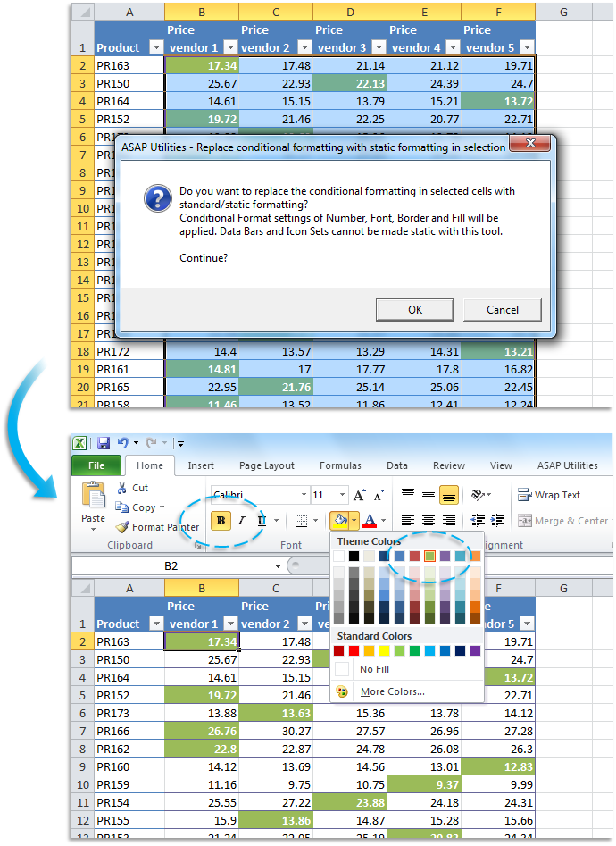Click the Wrap Text button
The image size is (616, 846).
[x=549, y=495]
